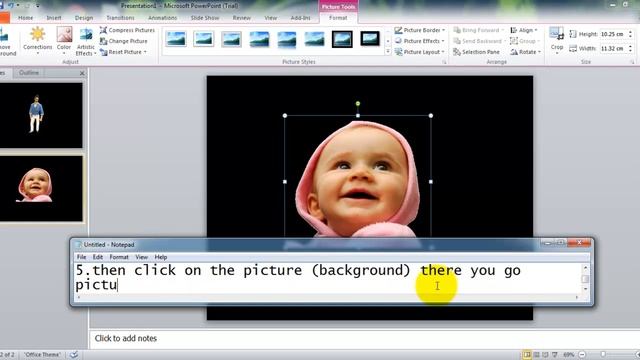This screenshot has width=640, height=360.
Task: Switch to the Insert ribbon tab
Action: (x=53, y=18)
